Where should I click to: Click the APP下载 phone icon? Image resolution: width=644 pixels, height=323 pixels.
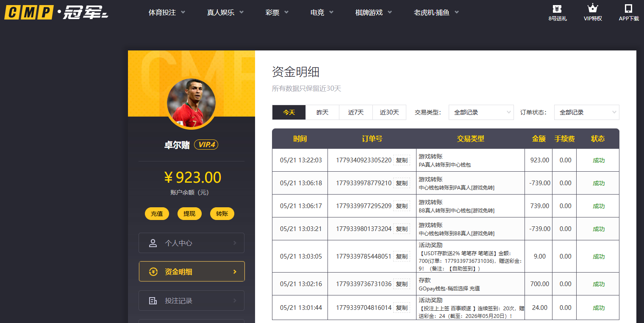629,8
